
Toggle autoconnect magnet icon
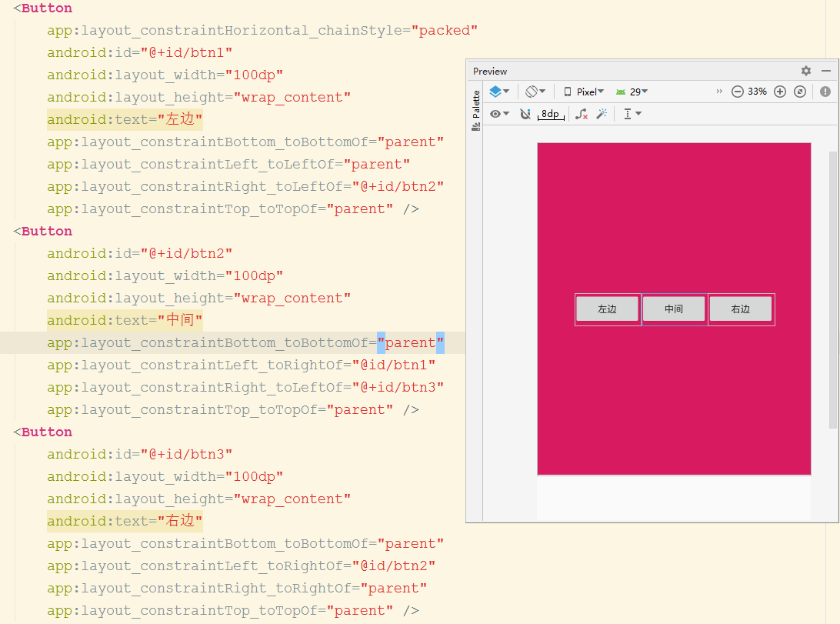tap(525, 114)
